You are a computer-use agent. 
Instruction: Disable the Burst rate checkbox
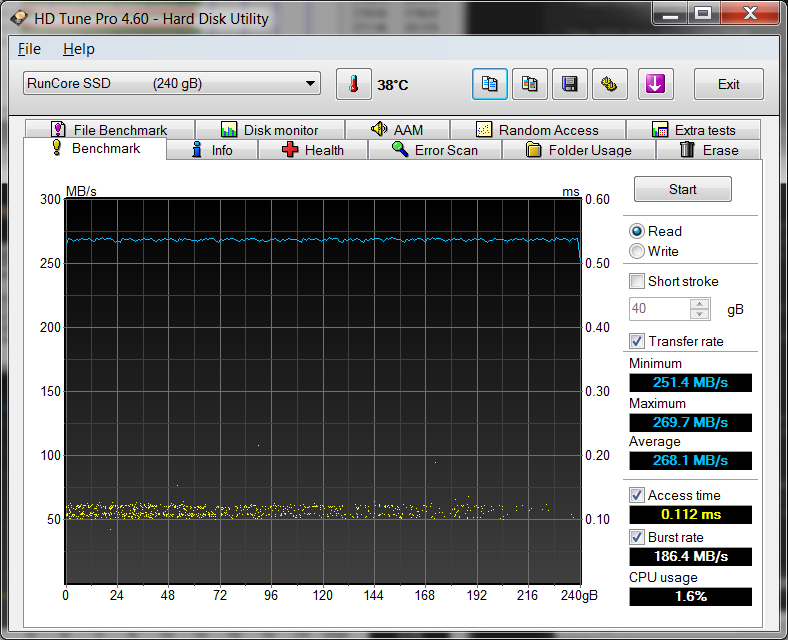tap(637, 537)
